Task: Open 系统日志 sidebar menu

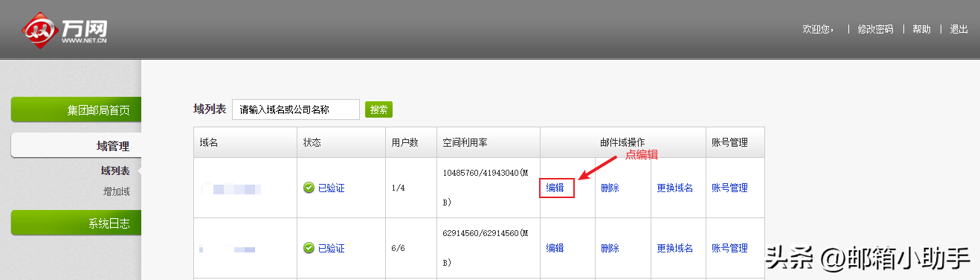Action: (76, 223)
